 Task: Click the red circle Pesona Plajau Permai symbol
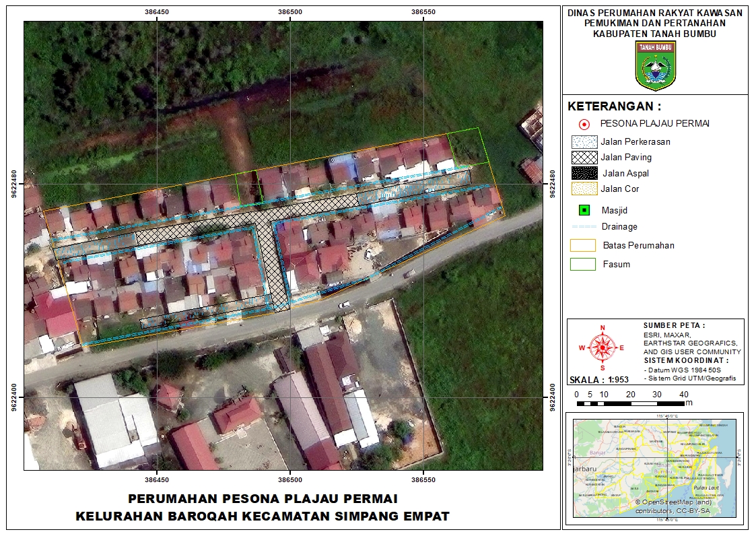tap(584, 124)
